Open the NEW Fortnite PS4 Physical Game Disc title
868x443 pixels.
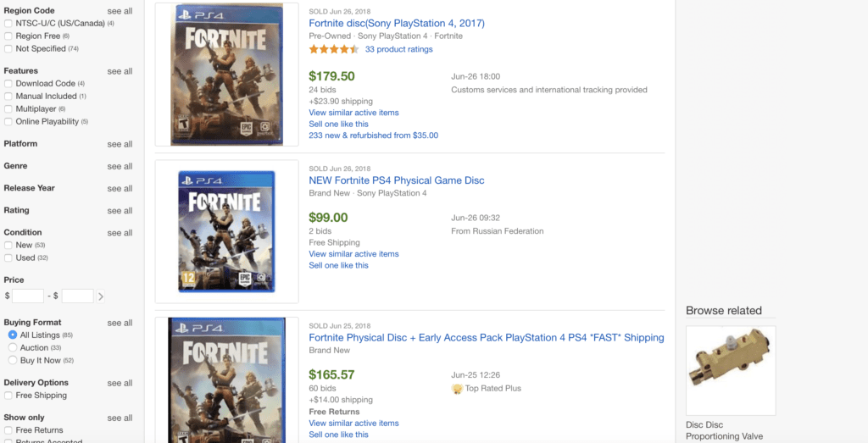[397, 180]
